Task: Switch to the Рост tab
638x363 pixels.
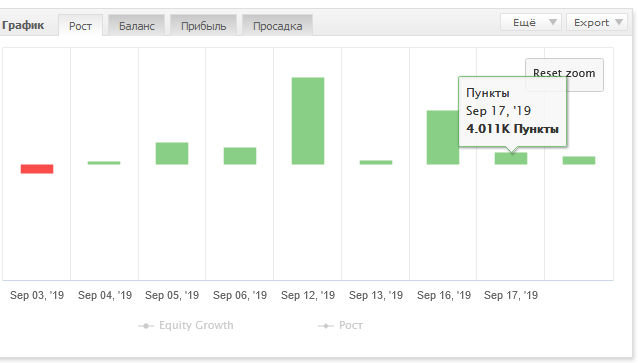Action: point(80,26)
